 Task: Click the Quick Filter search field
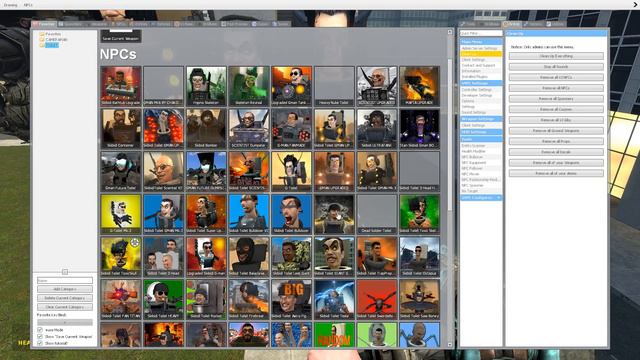(481, 33)
